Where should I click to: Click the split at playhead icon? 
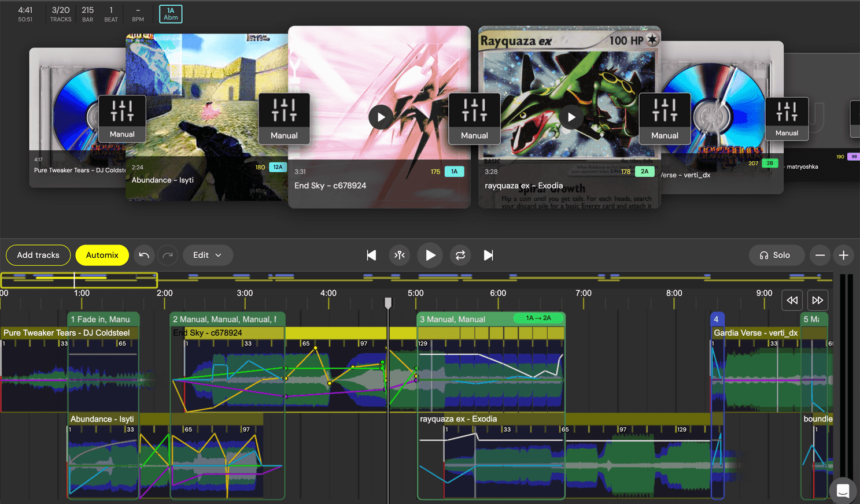tap(400, 255)
